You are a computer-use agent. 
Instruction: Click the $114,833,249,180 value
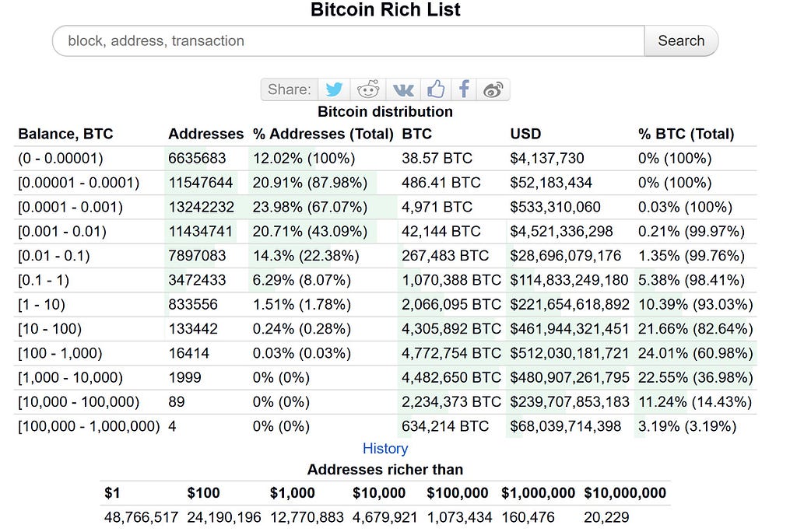[x=569, y=281]
